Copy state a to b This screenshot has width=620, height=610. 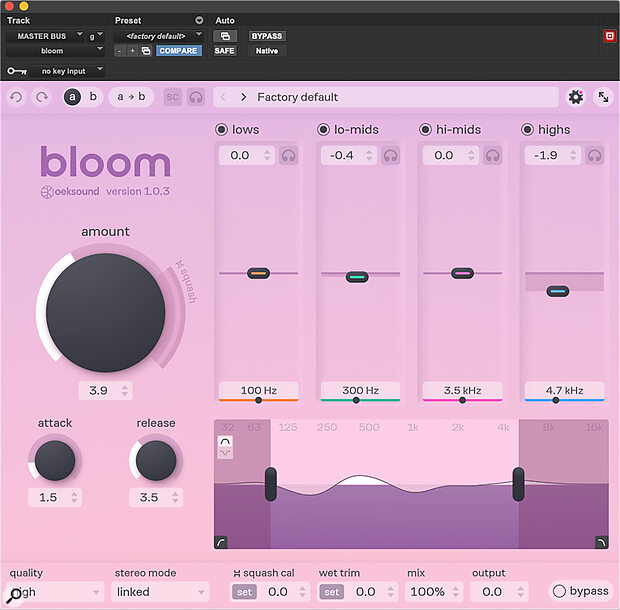131,97
